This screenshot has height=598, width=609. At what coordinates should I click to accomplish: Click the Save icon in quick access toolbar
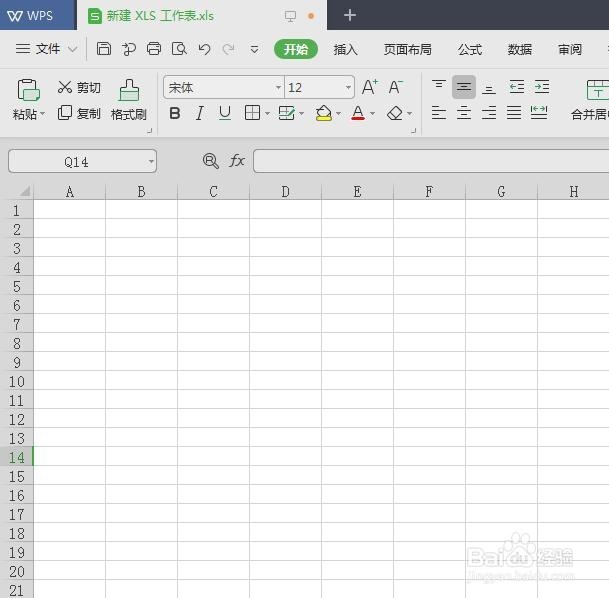(x=104, y=49)
